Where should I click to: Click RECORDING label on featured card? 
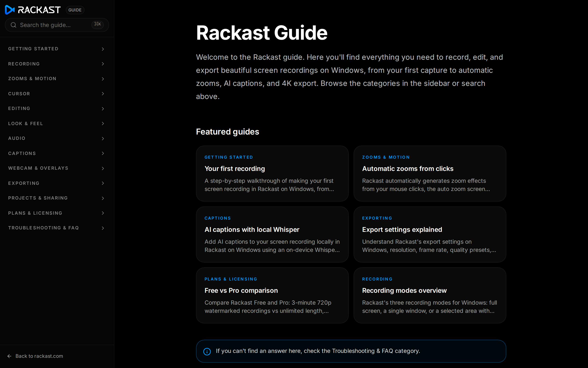pyautogui.click(x=377, y=279)
